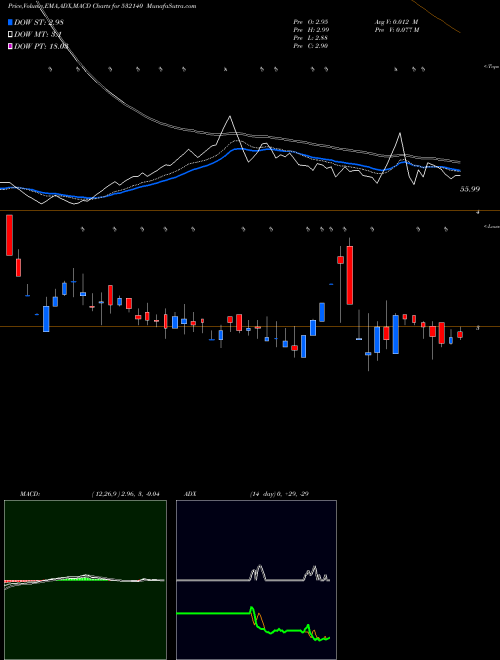Click the highest peak of the white price line
The width and height of the screenshot is (500, 660).
pos(230,117)
